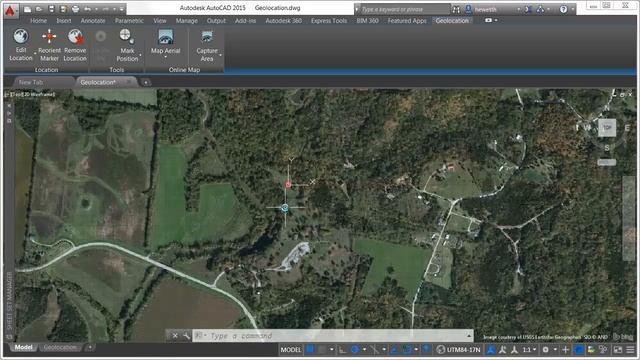The image size is (640, 360).
Task: Click the Remove Location tool
Action: point(75,45)
